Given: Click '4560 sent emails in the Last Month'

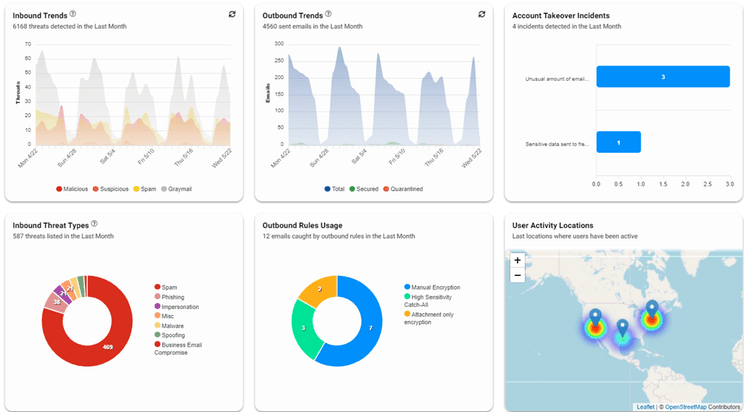Looking at the screenshot, I should pyautogui.click(x=312, y=26).
